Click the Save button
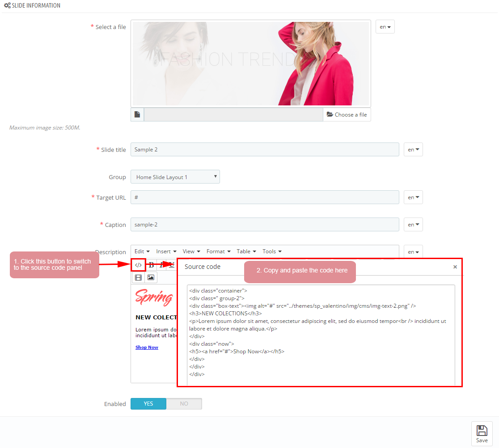 pos(482,434)
